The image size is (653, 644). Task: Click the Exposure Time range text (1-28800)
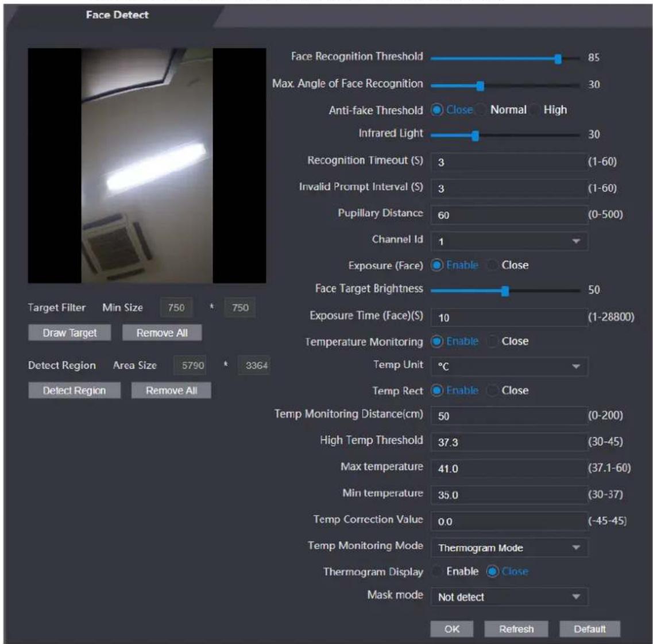coord(611,317)
